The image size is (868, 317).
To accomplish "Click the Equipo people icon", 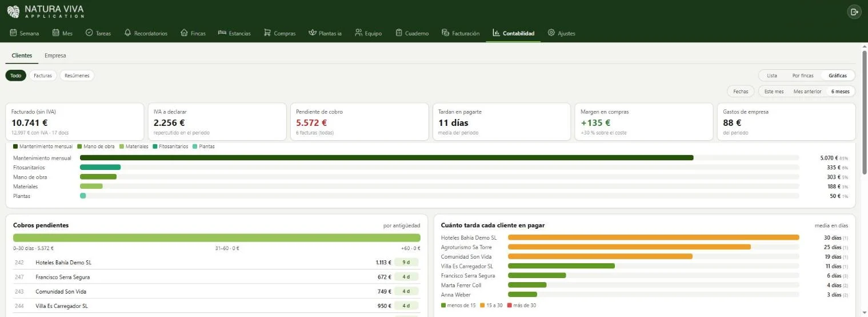I will 358,33.
